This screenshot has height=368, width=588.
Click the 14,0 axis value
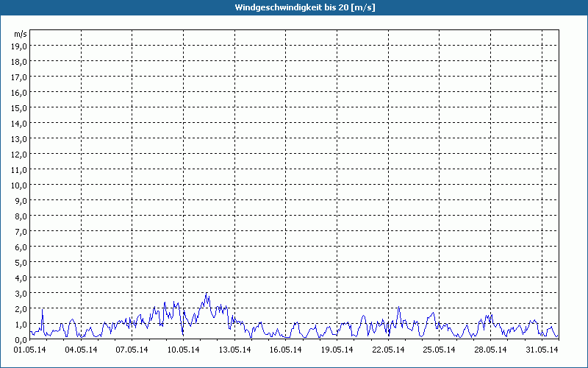pyautogui.click(x=19, y=124)
